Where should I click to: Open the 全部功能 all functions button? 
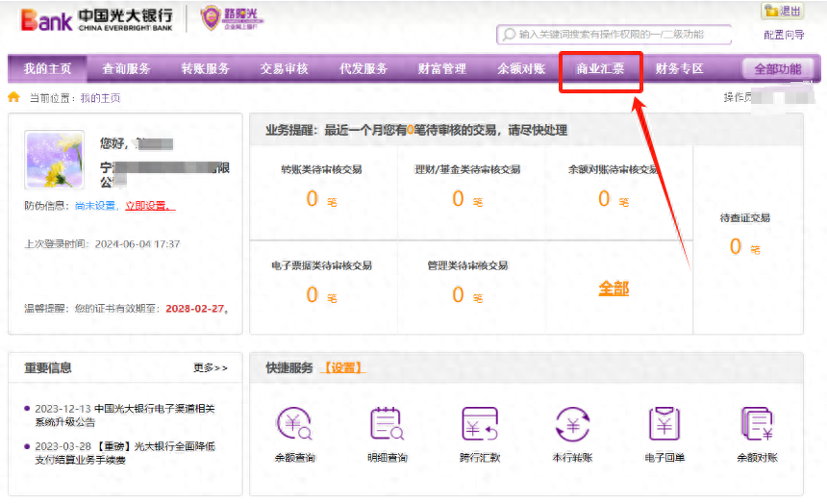pos(778,69)
